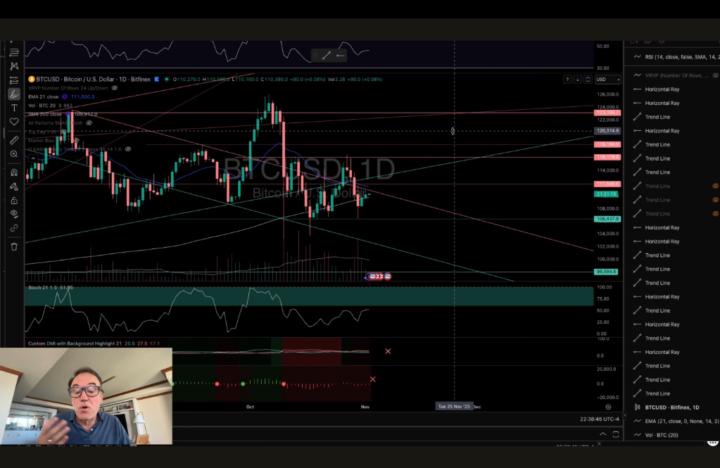The height and width of the screenshot is (468, 720).
Task: Maximize the bottom panel icon
Action: [616, 434]
